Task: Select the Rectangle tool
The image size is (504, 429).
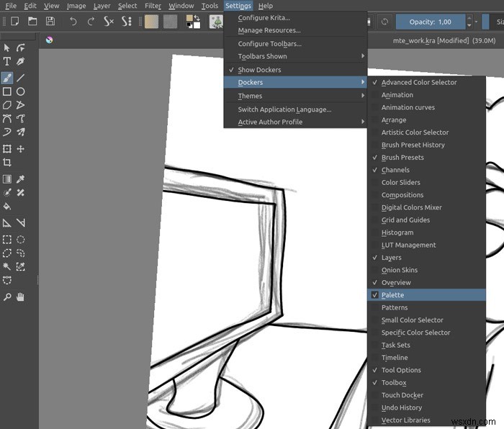Action: tap(7, 91)
